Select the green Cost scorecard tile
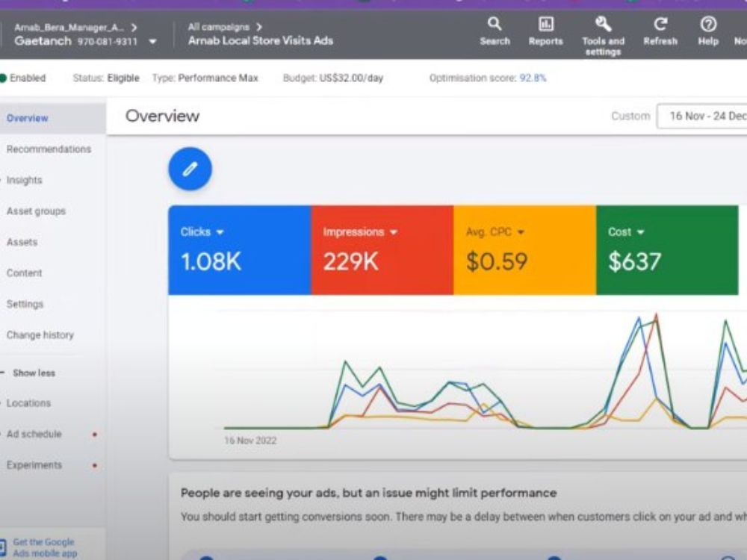 tap(667, 250)
